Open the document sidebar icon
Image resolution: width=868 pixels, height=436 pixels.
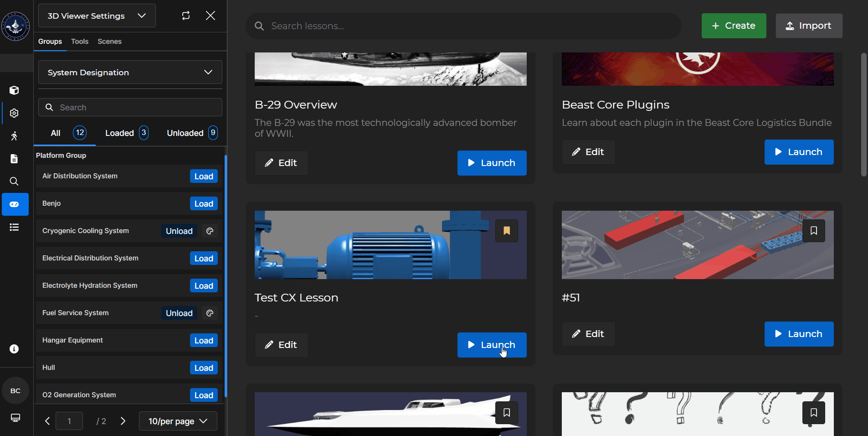(14, 159)
